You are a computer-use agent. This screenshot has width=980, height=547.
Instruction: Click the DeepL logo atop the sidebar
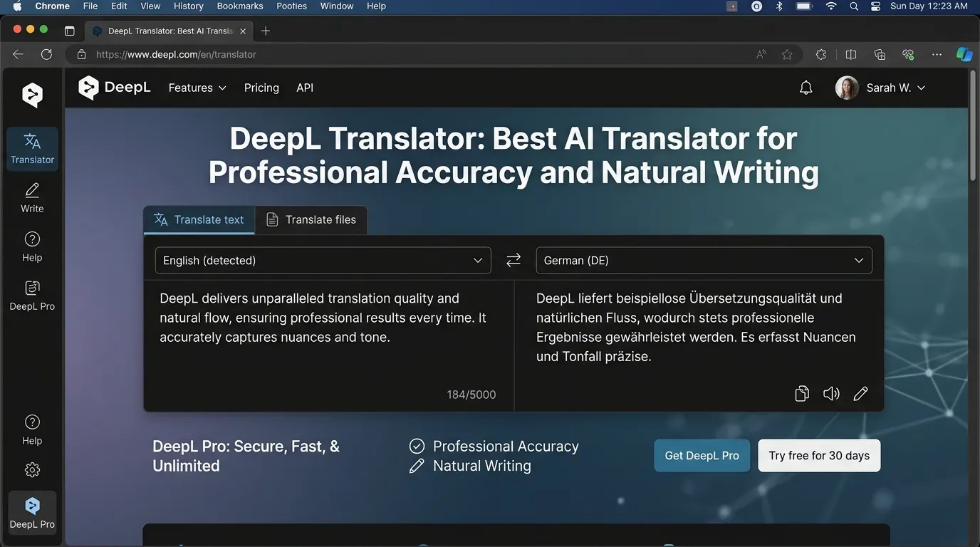(x=32, y=95)
